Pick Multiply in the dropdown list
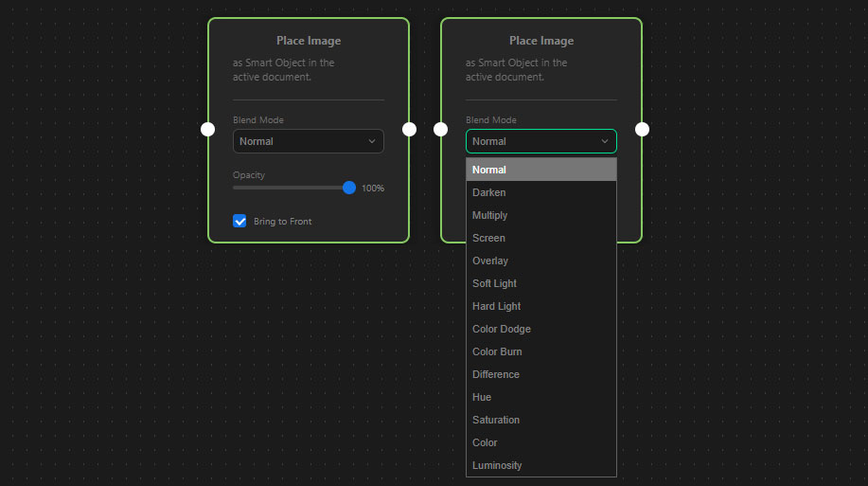This screenshot has width=868, height=486. pyautogui.click(x=540, y=215)
